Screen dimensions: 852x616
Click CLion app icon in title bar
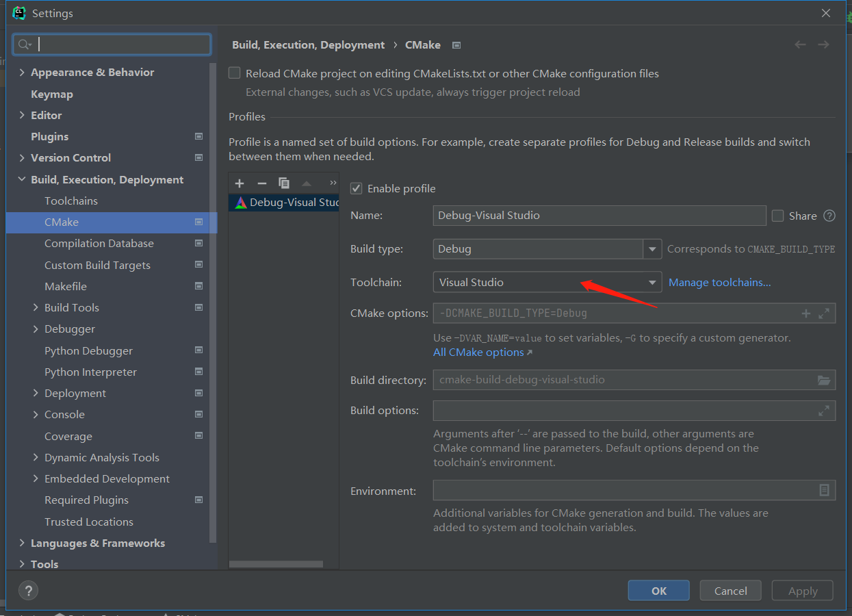point(19,13)
